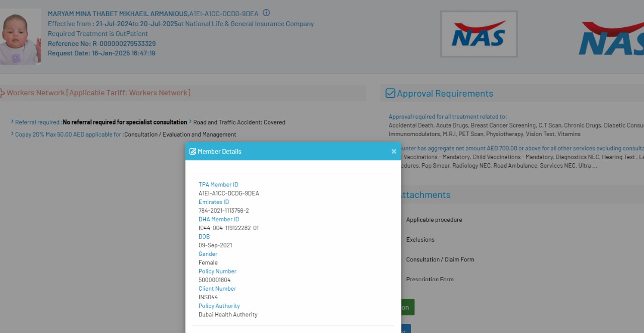The width and height of the screenshot is (644, 333).
Task: Click Referral required label
Action: [37, 122]
